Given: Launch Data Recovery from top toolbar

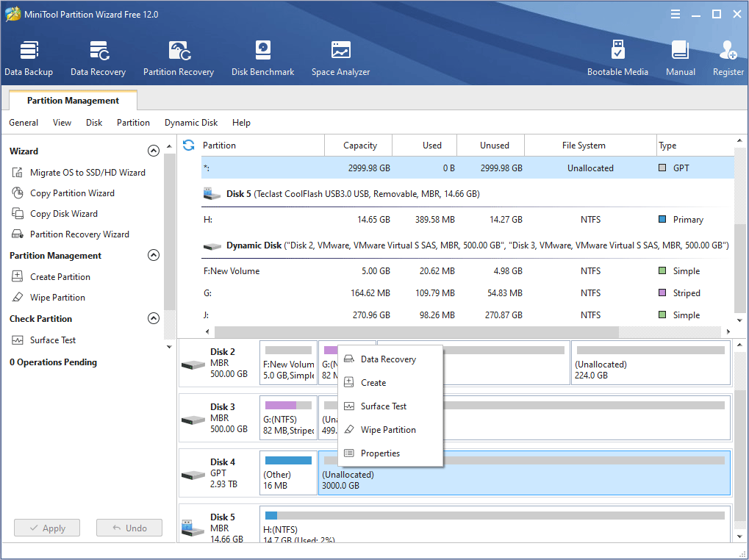Looking at the screenshot, I should pyautogui.click(x=98, y=58).
